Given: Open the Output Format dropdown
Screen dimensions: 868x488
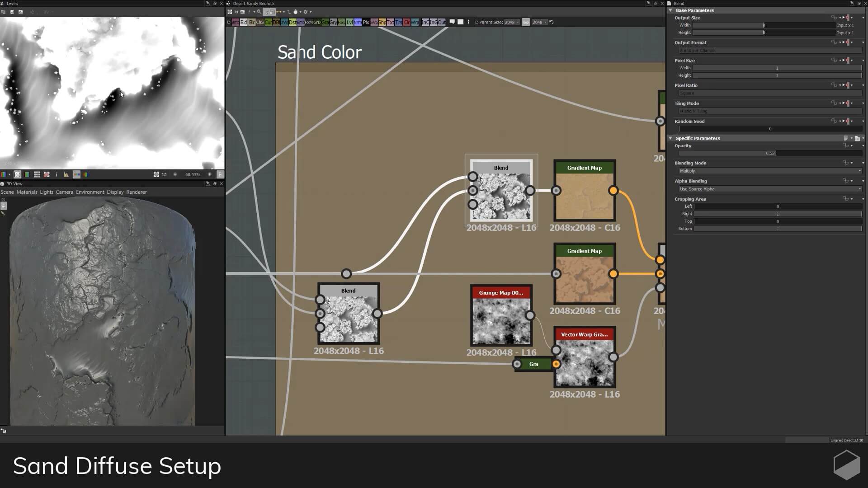Looking at the screenshot, I should (x=770, y=50).
